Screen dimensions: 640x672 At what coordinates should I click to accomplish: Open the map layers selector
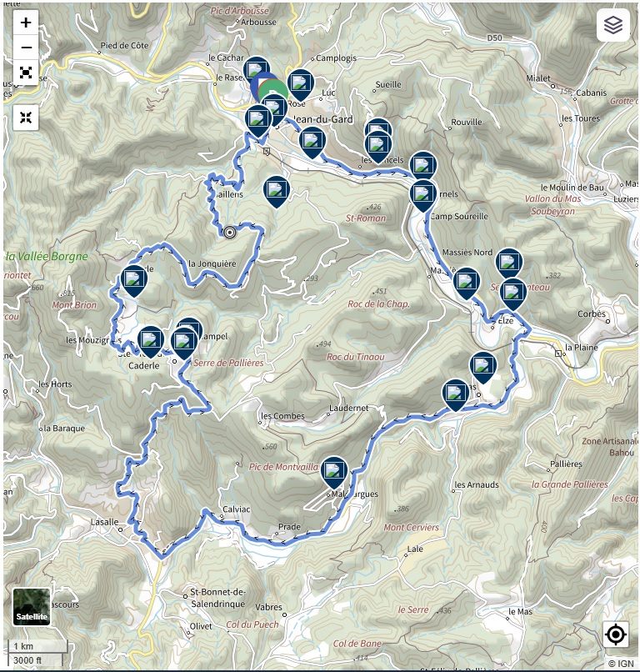[x=613, y=25]
